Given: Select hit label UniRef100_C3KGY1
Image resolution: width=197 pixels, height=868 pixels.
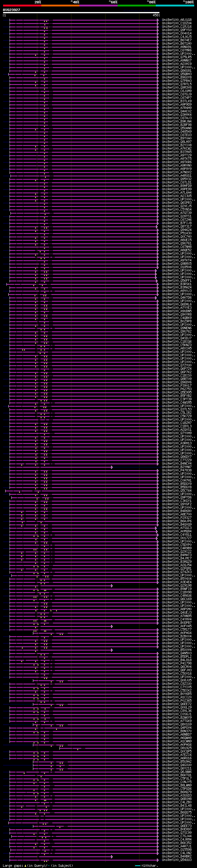Looking at the screenshot, I should coord(177,501).
